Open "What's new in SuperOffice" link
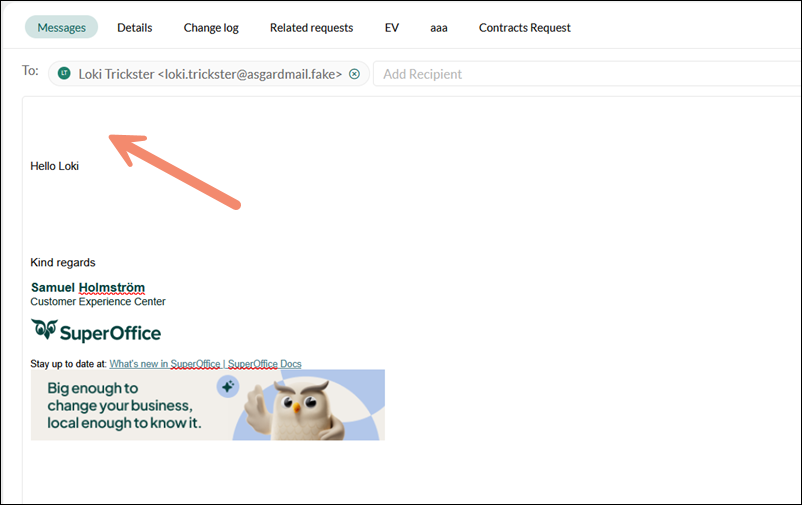The height and width of the screenshot is (505, 802). (x=164, y=364)
